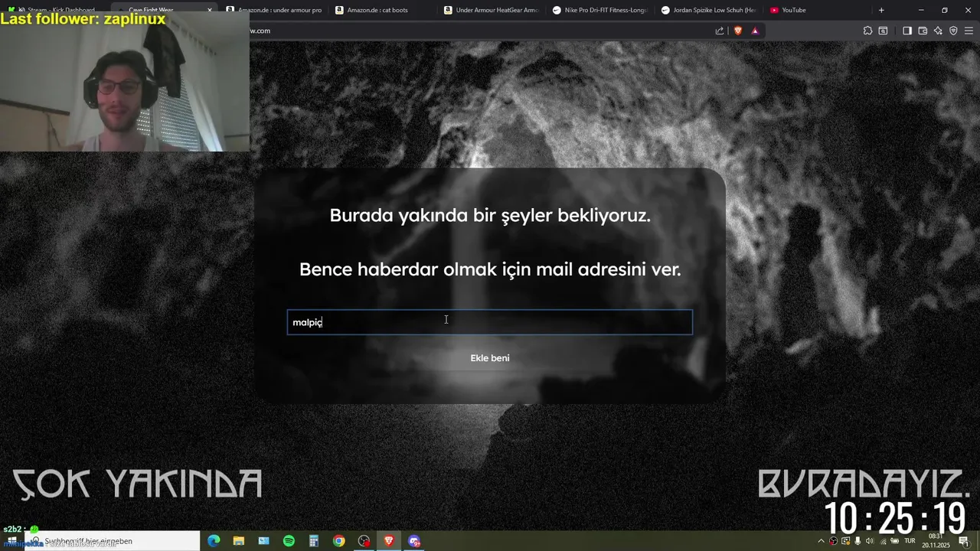The height and width of the screenshot is (551, 980).
Task: Focus the mail address input field
Action: 490,322
